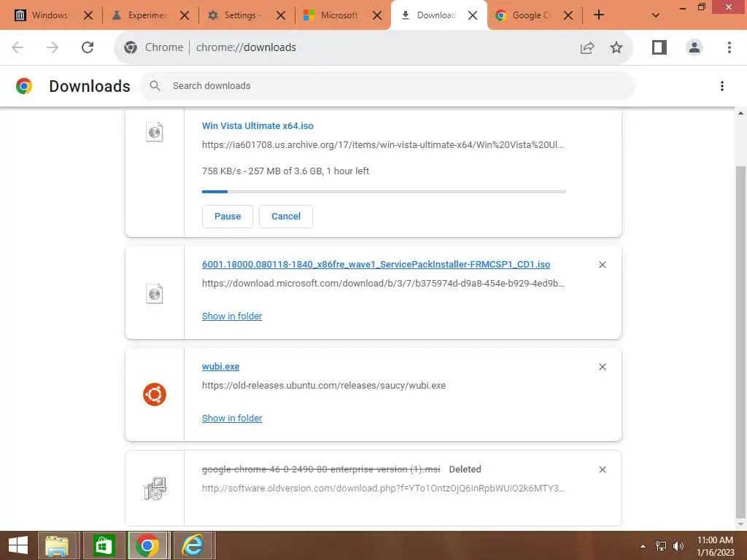Open the ServicePackInstaller-FRMCSP1_CD1.iso file link

pos(376,264)
